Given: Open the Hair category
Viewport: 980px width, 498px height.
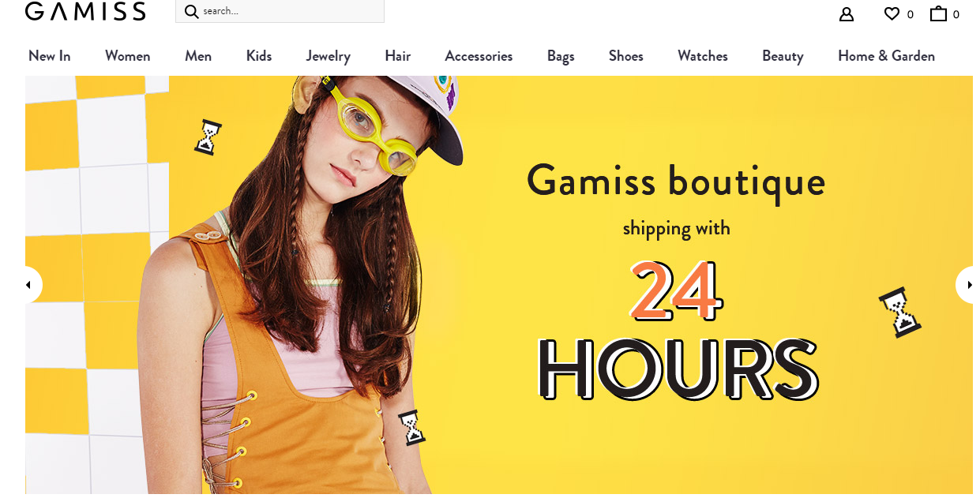Looking at the screenshot, I should click(398, 56).
